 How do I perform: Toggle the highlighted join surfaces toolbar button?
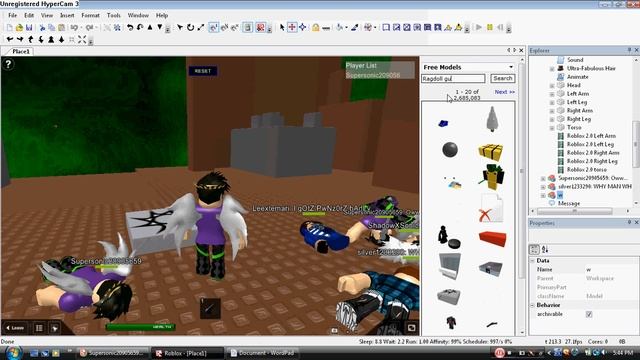coord(247,28)
